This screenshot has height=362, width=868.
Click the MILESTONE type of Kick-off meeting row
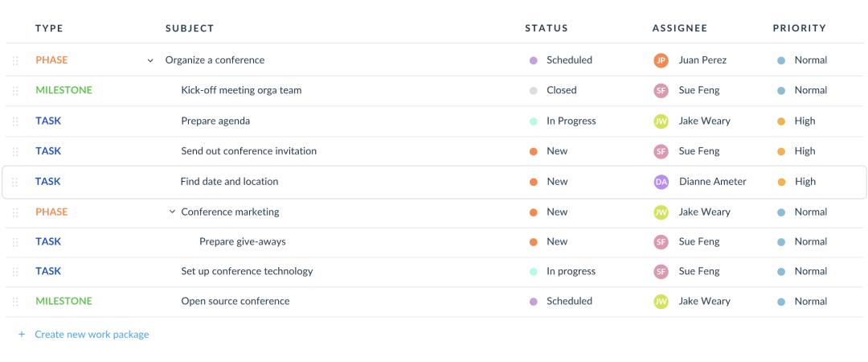63,91
